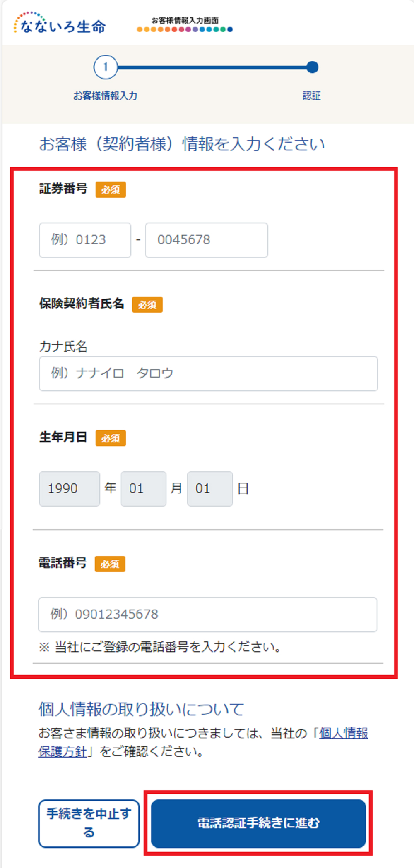
Task: Click the 必須 badge next to 証券番号
Action: click(x=111, y=189)
